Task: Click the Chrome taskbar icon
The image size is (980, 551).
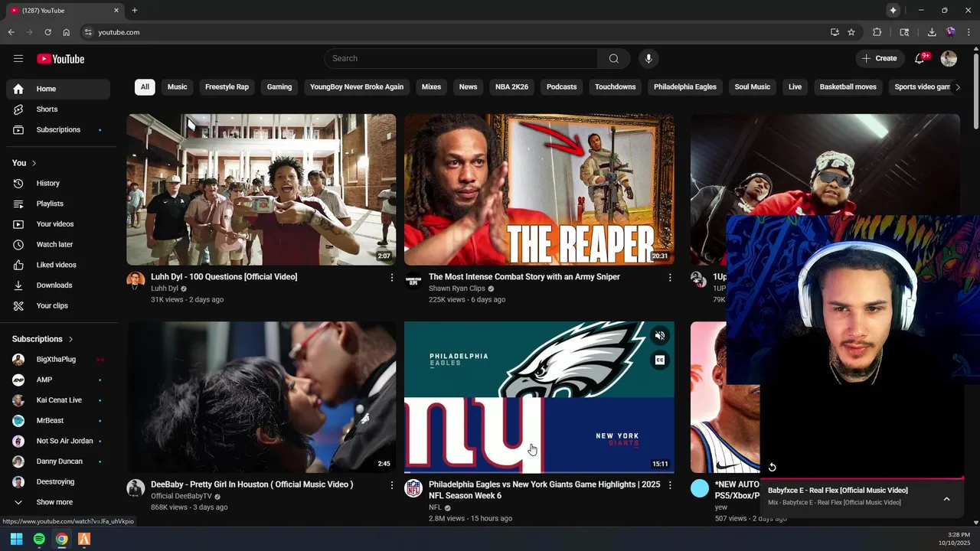Action: coord(61,539)
